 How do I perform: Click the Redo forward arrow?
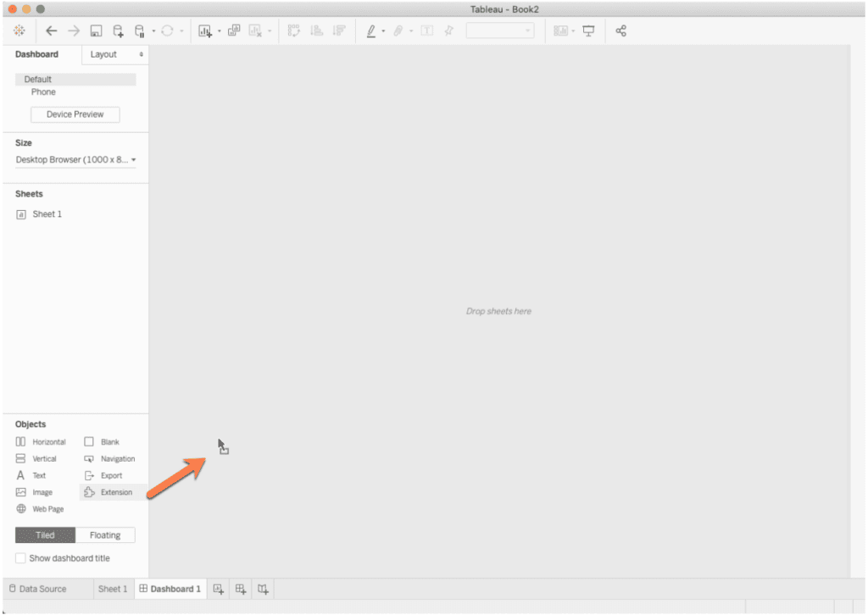(x=74, y=31)
